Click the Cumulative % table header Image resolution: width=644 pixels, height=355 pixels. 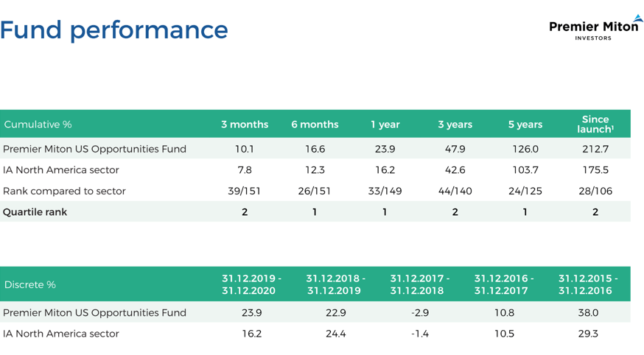38,124
